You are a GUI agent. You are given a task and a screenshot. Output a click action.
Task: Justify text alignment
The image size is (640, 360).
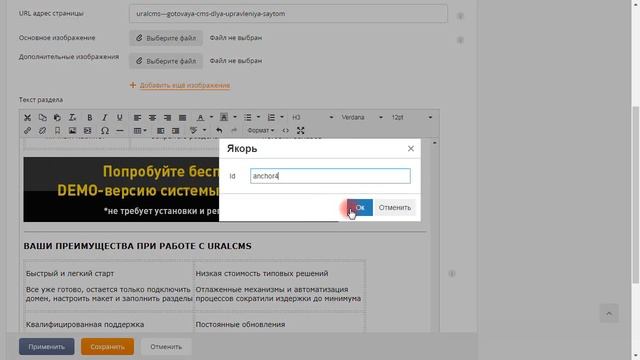pos(182,118)
